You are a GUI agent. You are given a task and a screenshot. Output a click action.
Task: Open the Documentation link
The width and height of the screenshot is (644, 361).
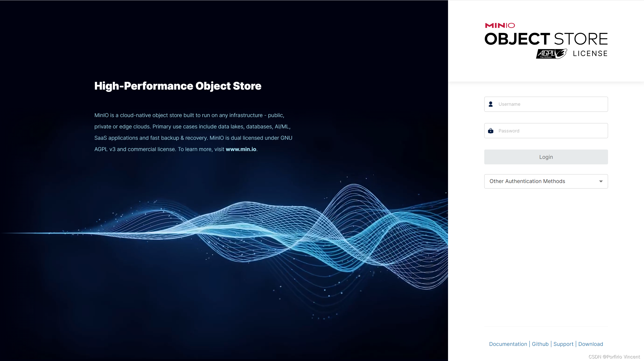click(508, 344)
